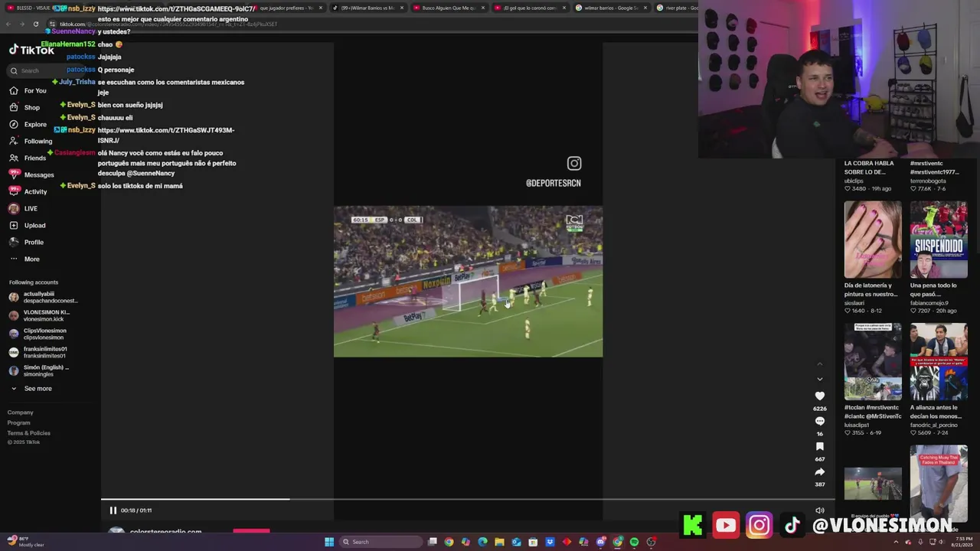Open Profile in the sidebar
Screen dimensions: 980x551
27,242
